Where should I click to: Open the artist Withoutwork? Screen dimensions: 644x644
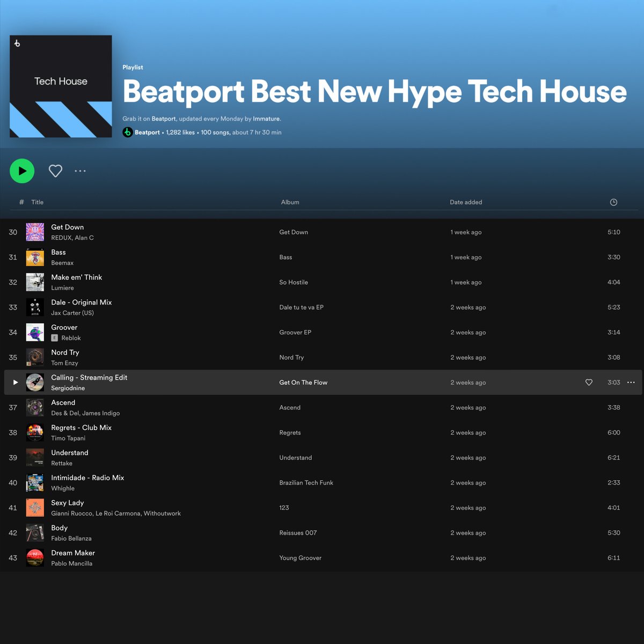[x=162, y=514]
